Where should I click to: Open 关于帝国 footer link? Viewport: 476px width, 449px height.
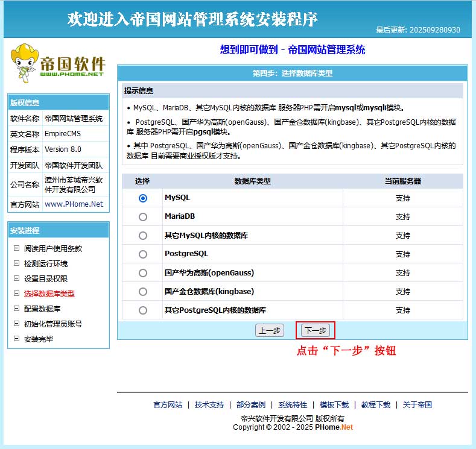click(417, 405)
